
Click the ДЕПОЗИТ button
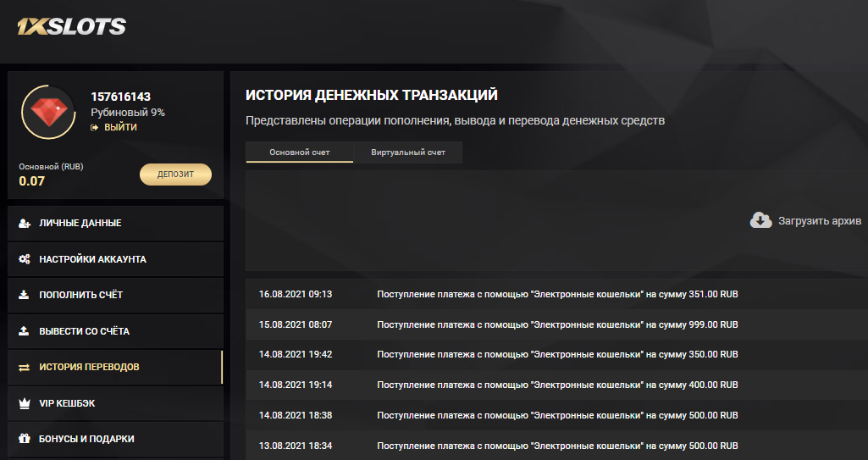pos(175,175)
